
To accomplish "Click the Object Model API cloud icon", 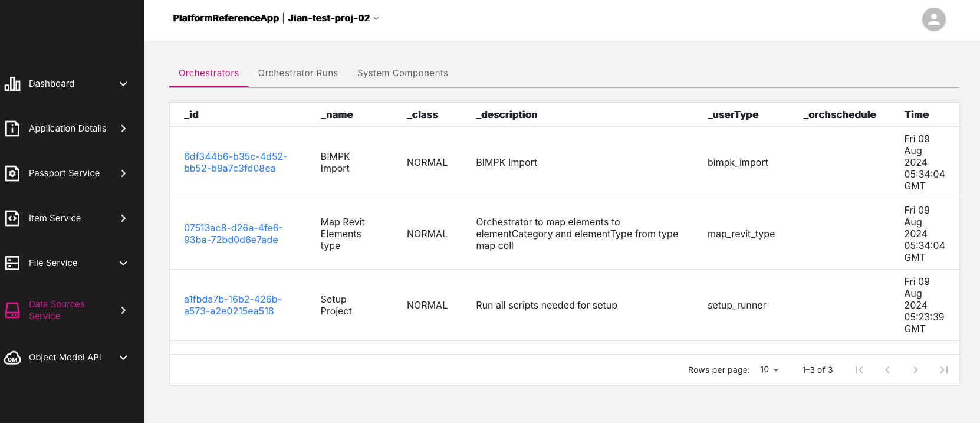I will point(12,358).
